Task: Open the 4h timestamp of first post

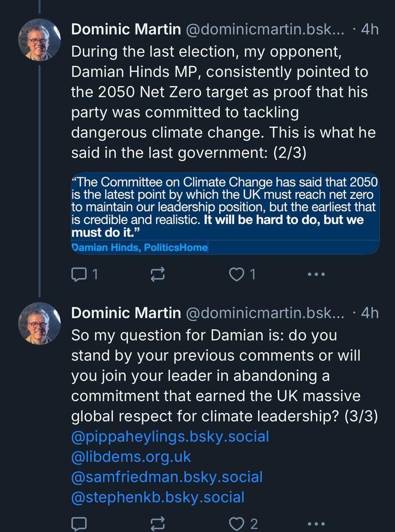Action: (369, 30)
